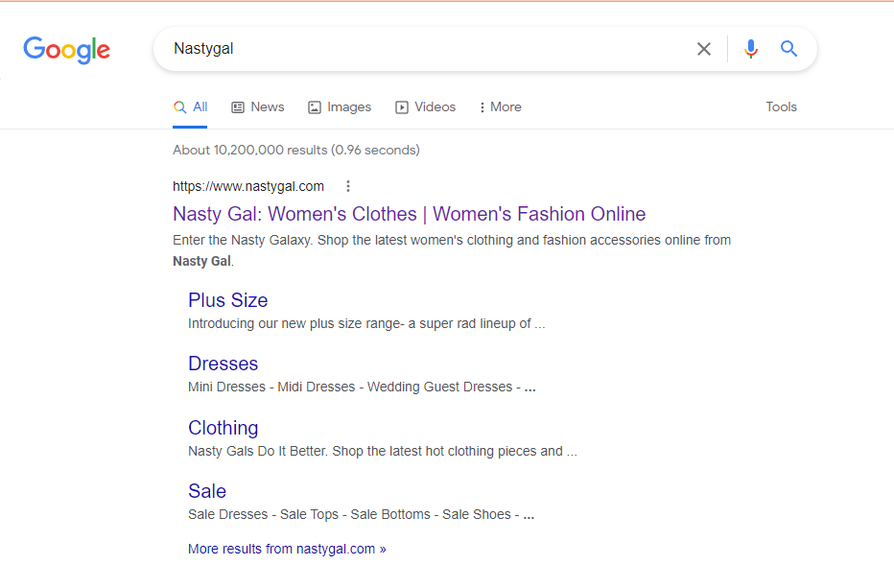Open the Sale sitelink

pos(207,491)
